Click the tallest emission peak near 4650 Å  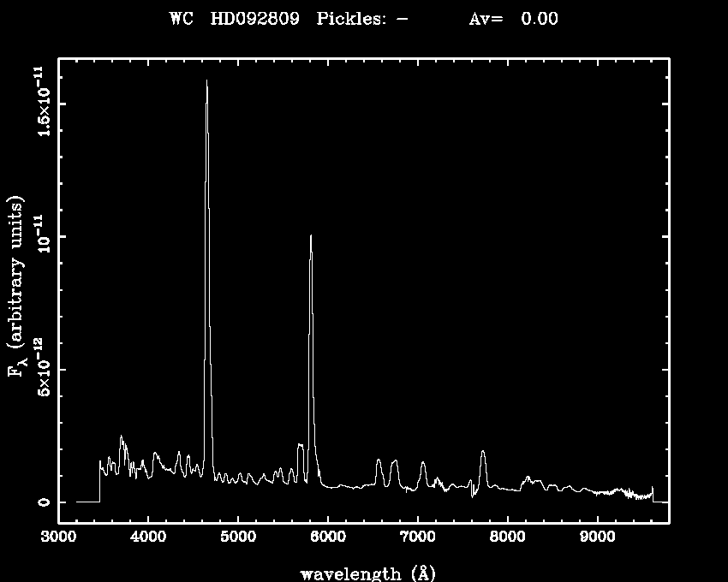click(x=206, y=82)
